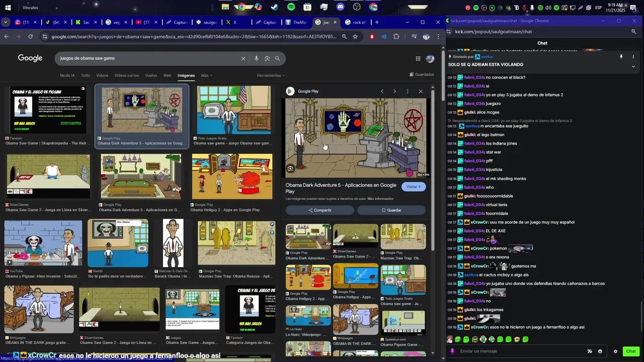Open Kick chat window zoom magnifier
Screen dimensions: 644x362
(x=634, y=31)
